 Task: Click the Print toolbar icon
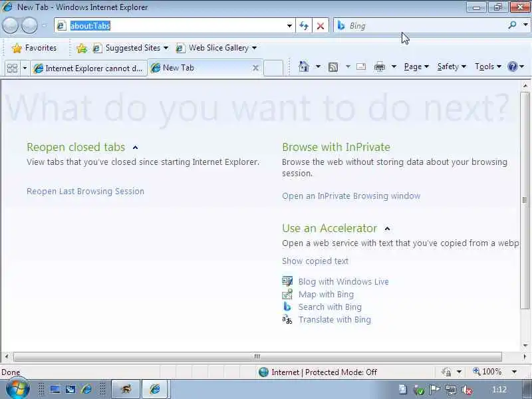tap(379, 67)
